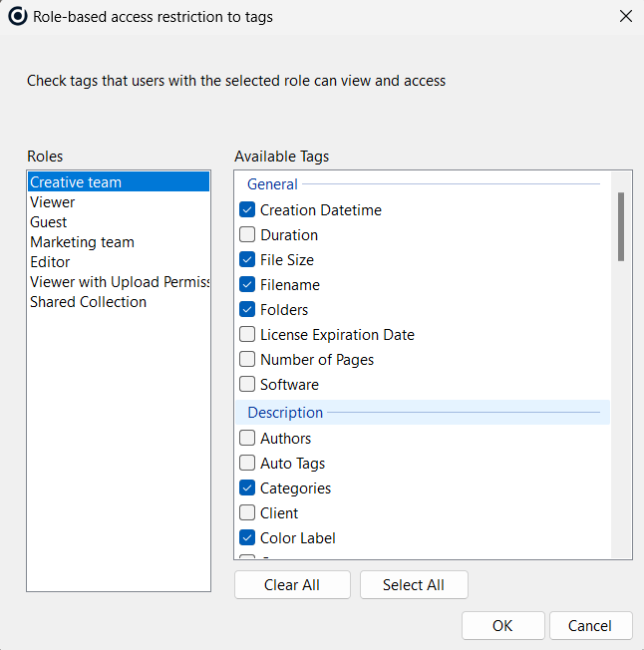Viewport: 644px width, 650px height.
Task: Check the Auto Tags checkbox
Action: coord(247,464)
